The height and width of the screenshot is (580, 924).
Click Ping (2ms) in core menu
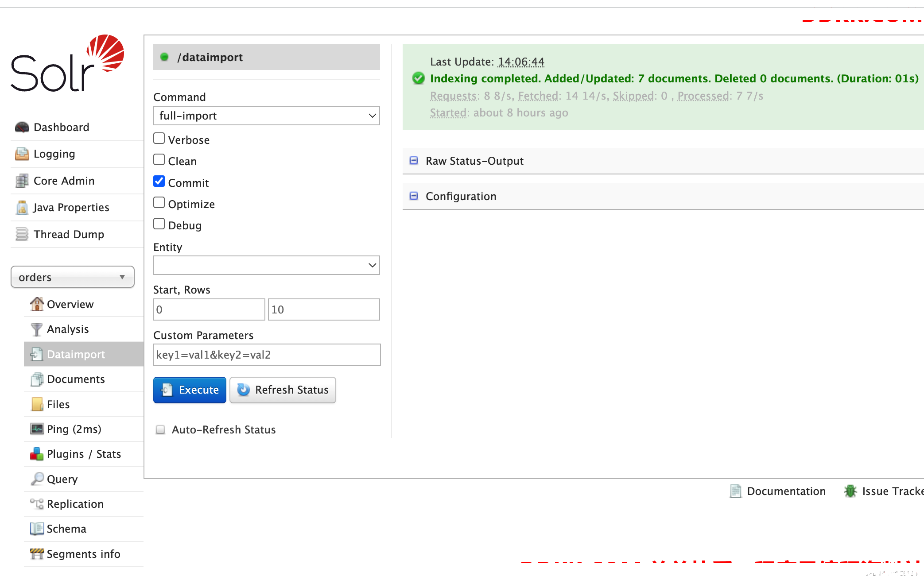[74, 429]
